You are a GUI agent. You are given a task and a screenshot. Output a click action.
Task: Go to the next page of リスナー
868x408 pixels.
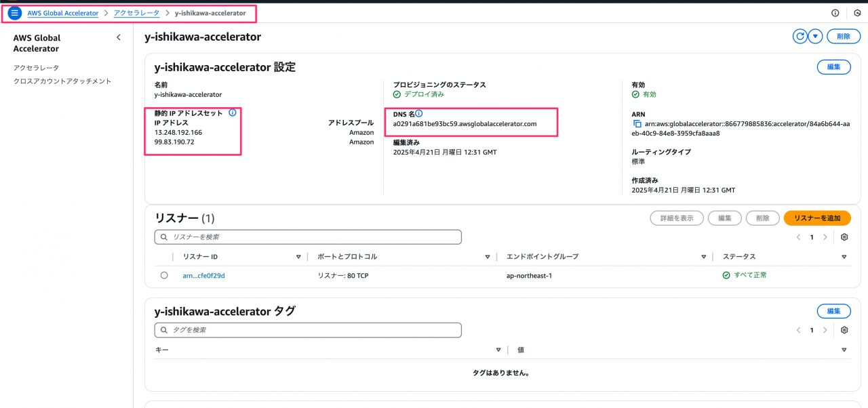pyautogui.click(x=825, y=237)
